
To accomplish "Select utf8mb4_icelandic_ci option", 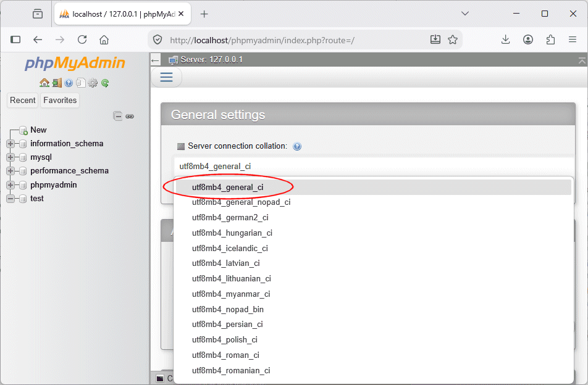I will click(x=374, y=248).
